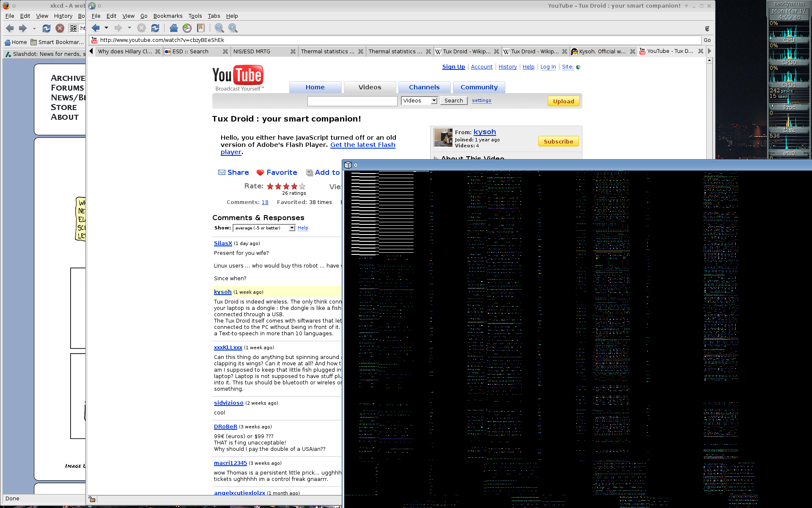Go to the browser home page icon
The width and height of the screenshot is (812, 508).
[173, 28]
